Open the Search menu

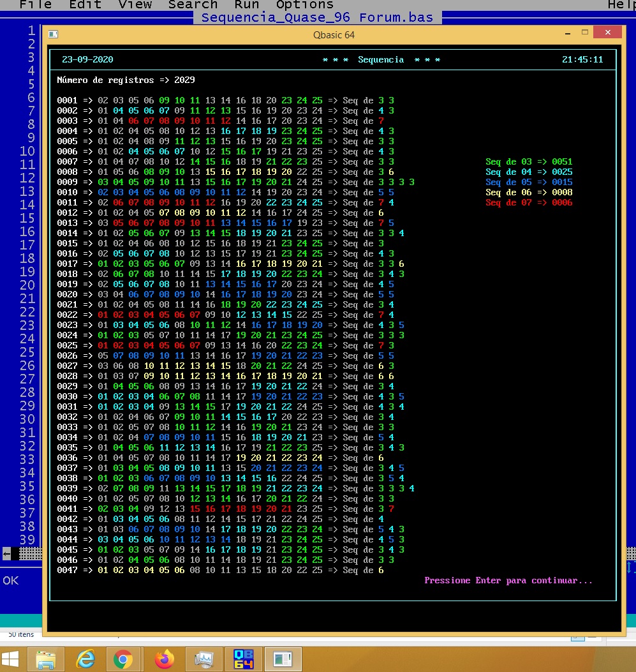coord(193,4)
